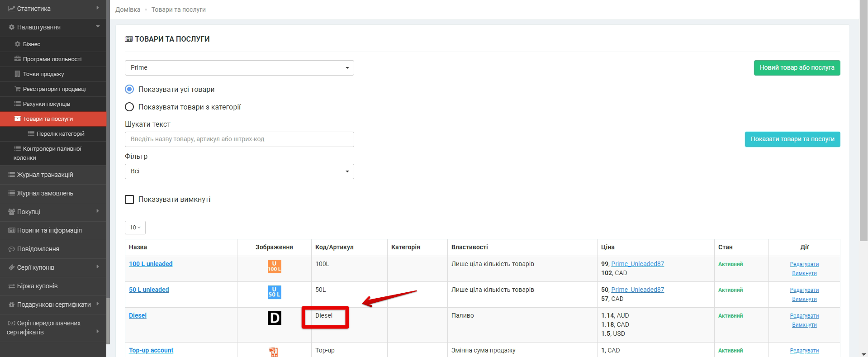Open Журнал транзакцій in the sidebar
The image size is (868, 357).
click(45, 175)
